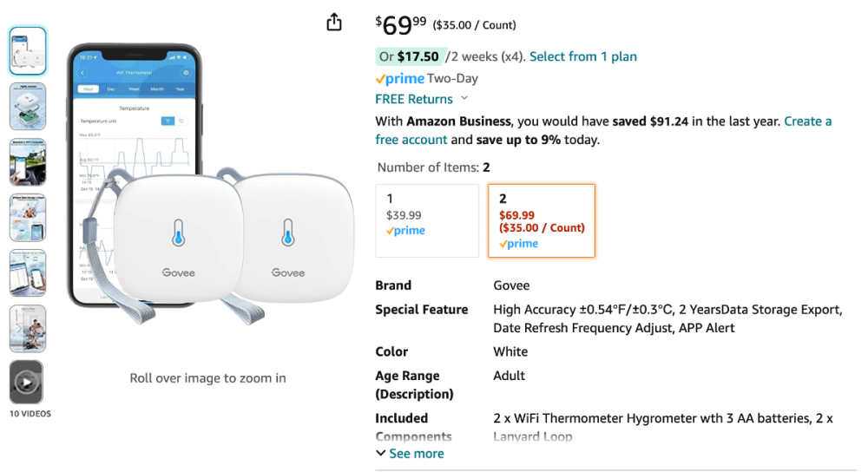This screenshot has height=472, width=868.
Task: Play the product videos thumbnail
Action: tap(27, 382)
